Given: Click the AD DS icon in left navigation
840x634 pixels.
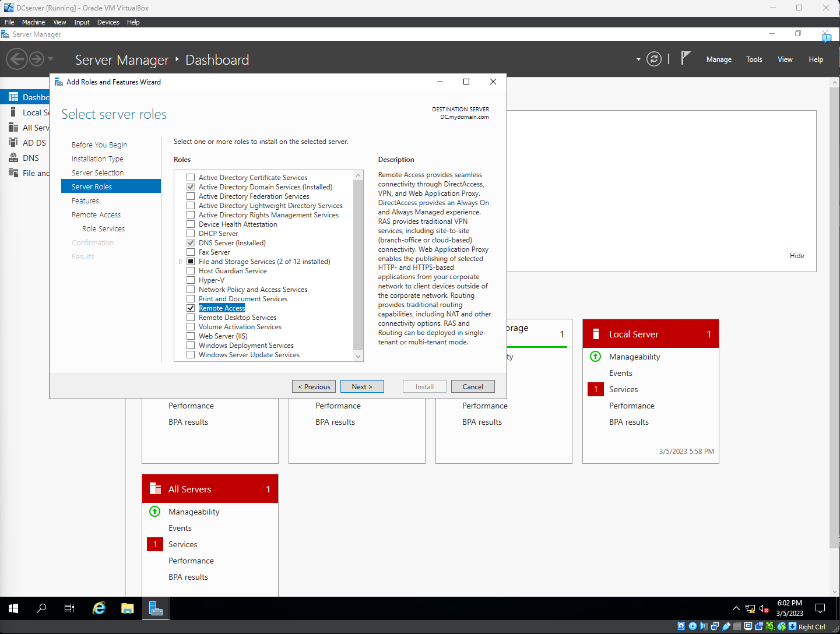Looking at the screenshot, I should (13, 142).
